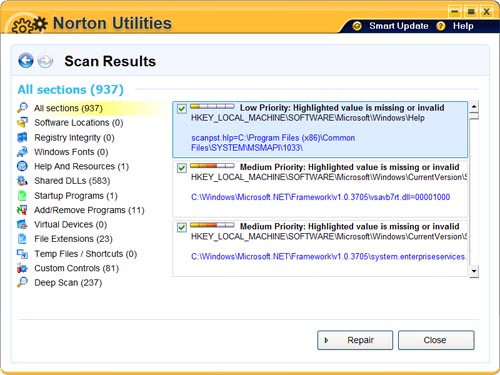Click the Close button
The height and width of the screenshot is (375, 500).
(x=436, y=340)
